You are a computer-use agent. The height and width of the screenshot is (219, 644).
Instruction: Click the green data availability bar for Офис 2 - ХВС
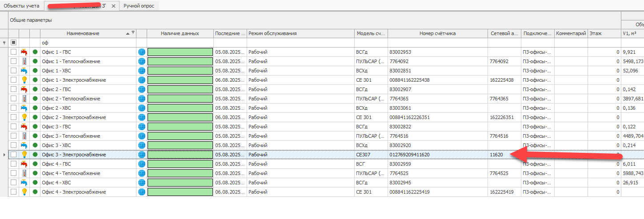tap(180, 108)
